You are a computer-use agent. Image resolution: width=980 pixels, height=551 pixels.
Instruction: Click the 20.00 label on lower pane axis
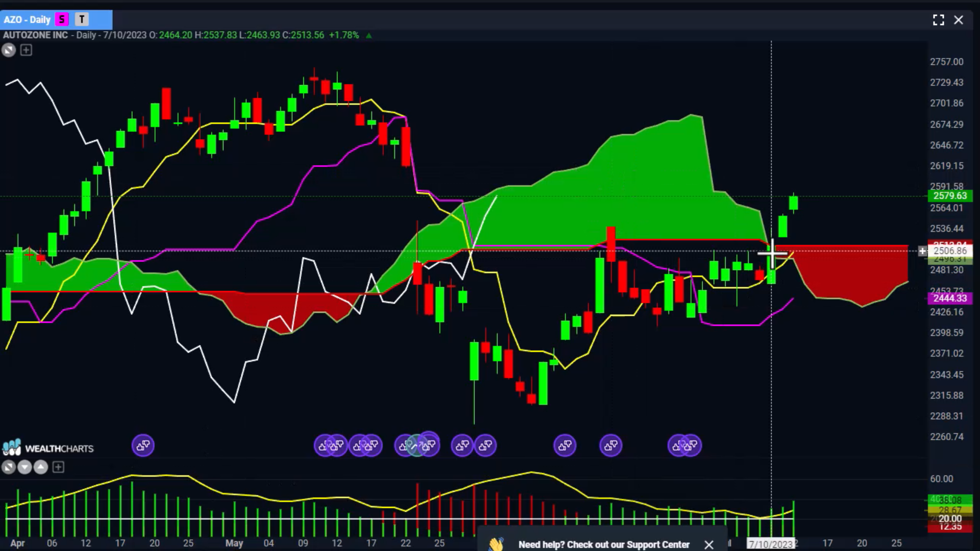pyautogui.click(x=950, y=518)
